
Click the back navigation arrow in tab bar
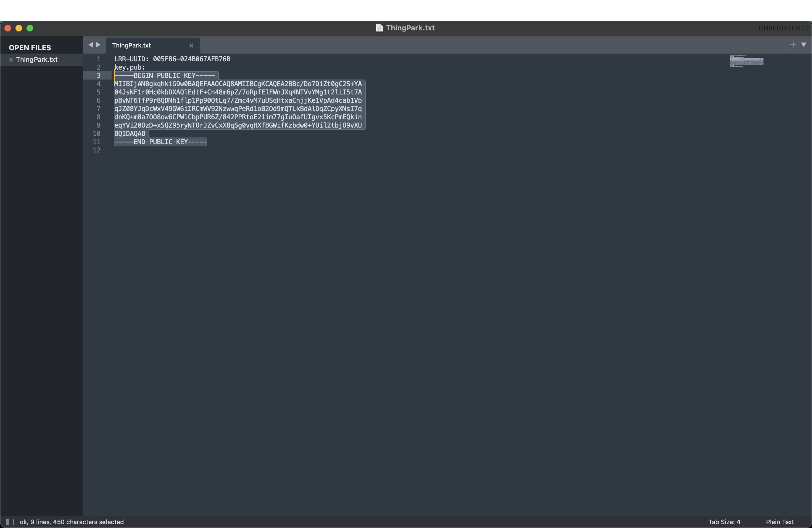[90, 45]
